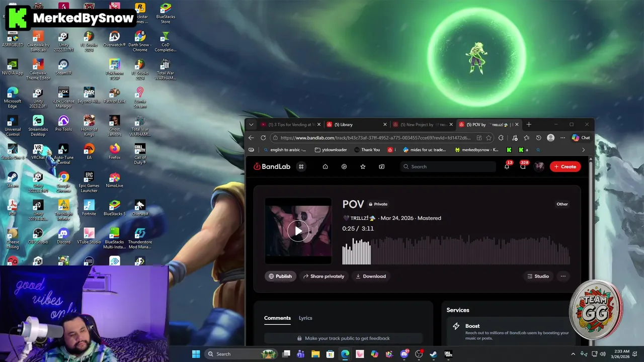The image size is (644, 362).
Task: Open the Windows Start menu
Action: tap(196, 354)
